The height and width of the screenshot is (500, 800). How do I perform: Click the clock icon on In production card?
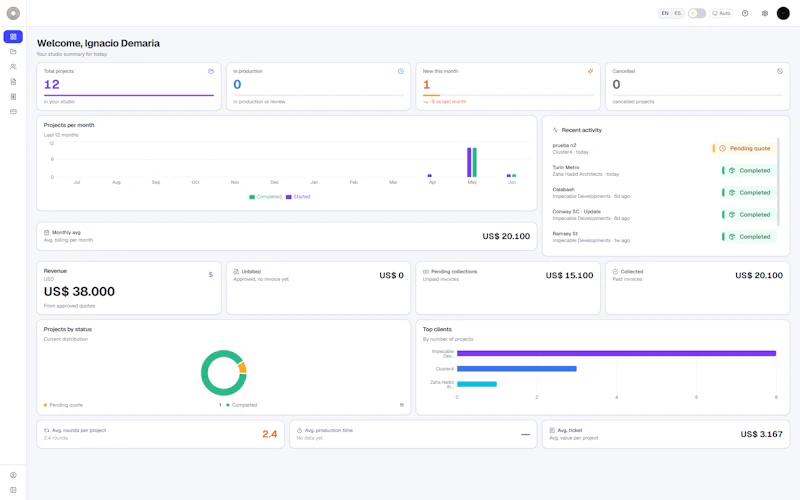(x=401, y=71)
